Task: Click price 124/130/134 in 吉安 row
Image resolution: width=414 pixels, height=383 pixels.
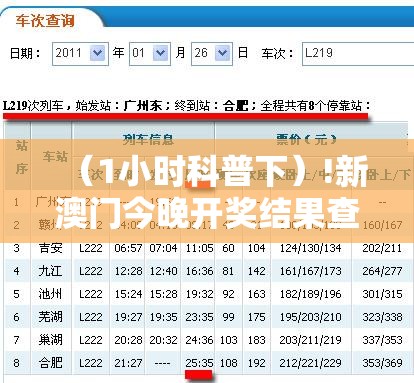Action: (x=310, y=248)
